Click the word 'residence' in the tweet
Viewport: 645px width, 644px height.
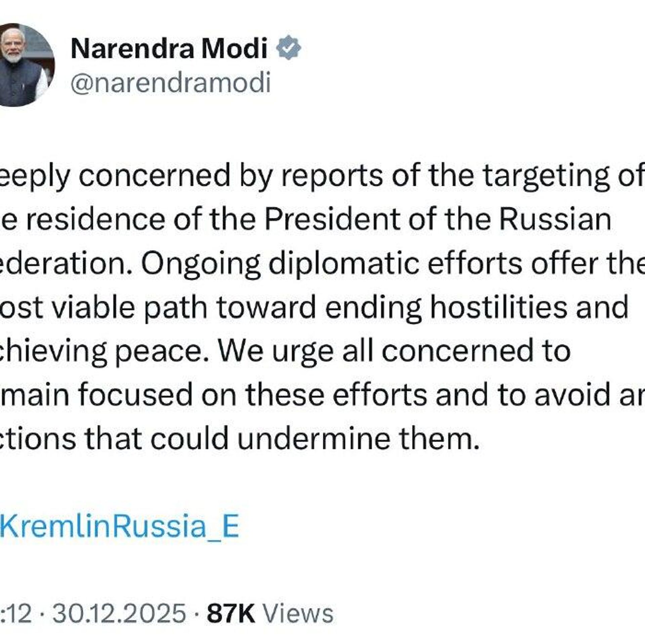pyautogui.click(x=96, y=220)
